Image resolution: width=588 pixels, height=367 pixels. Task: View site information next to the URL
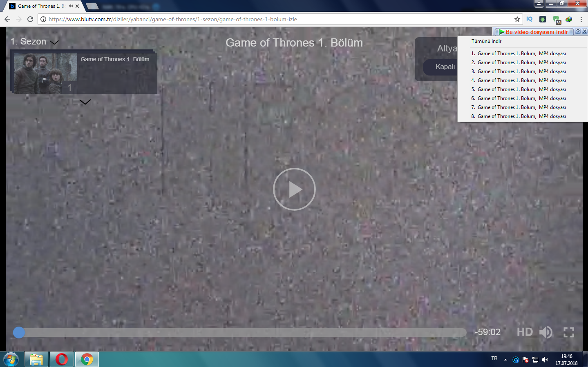(x=43, y=19)
